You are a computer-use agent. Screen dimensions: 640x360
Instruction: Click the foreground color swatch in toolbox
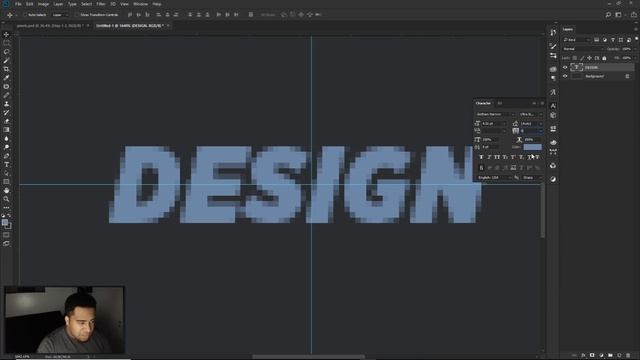pyautogui.click(x=5, y=222)
